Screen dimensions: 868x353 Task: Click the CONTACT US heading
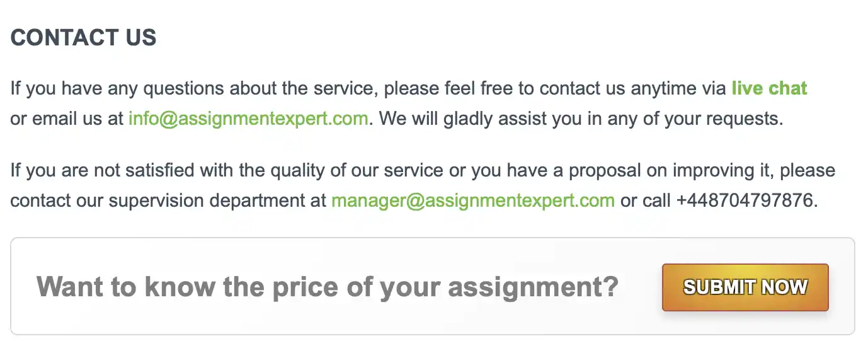(x=83, y=38)
